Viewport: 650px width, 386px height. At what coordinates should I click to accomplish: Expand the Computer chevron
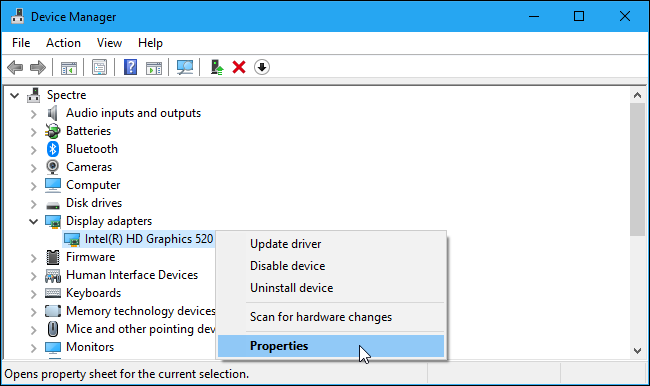[34, 186]
